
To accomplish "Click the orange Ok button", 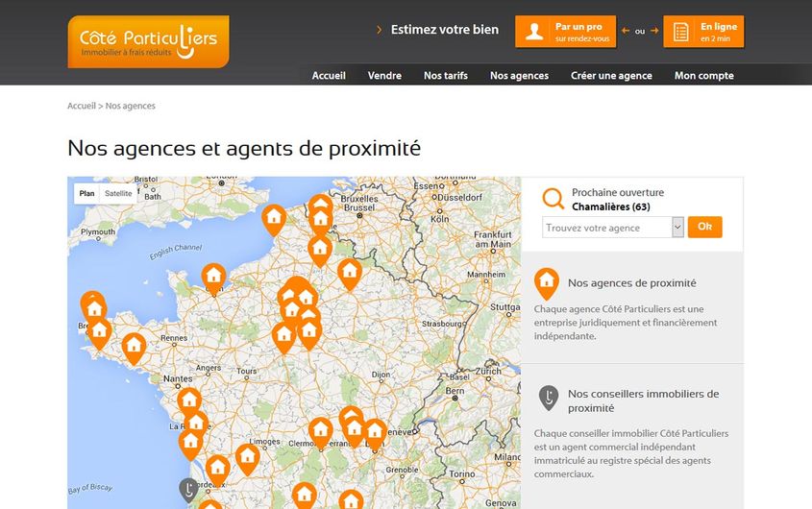I will (704, 227).
